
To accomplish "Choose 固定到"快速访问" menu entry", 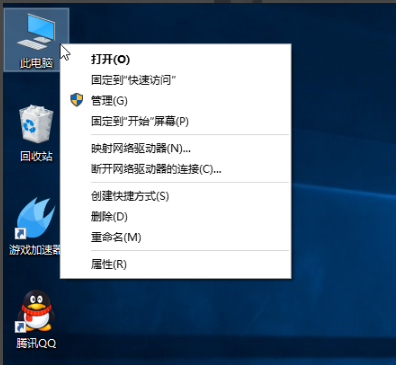I will coord(175,80).
